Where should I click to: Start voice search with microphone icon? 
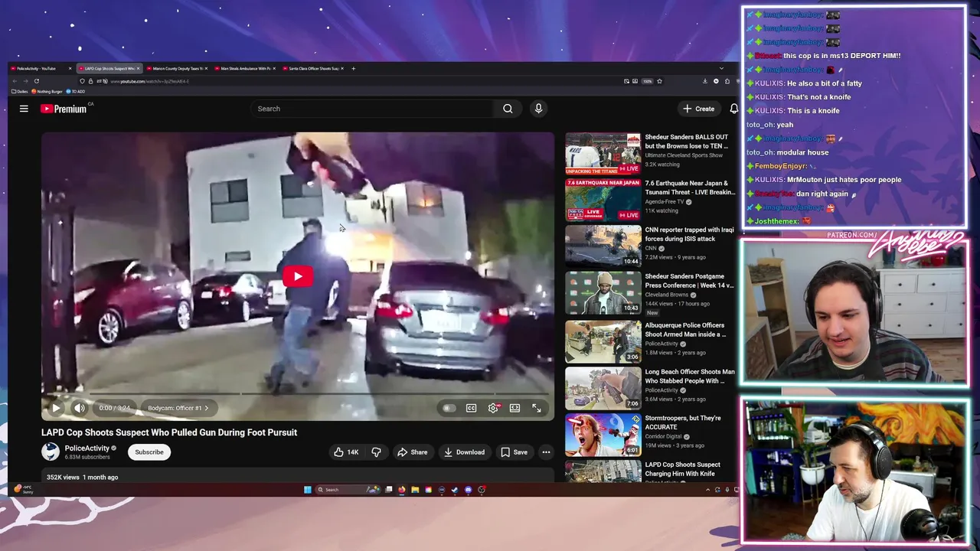pos(538,109)
